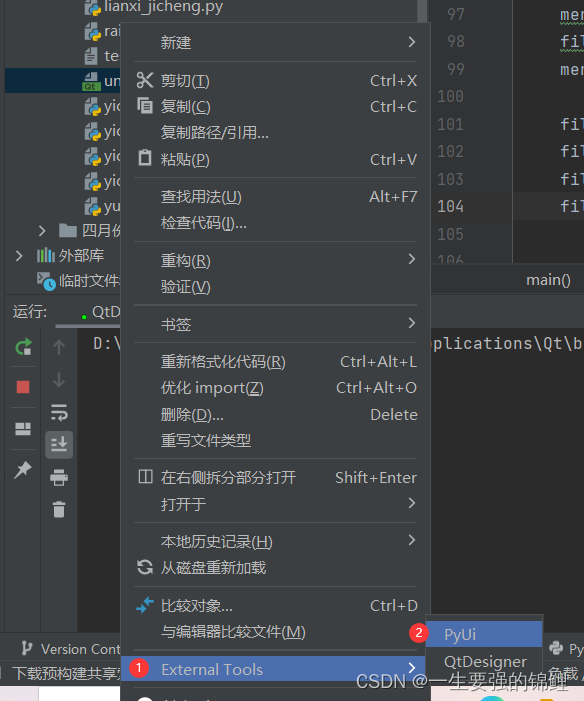Click the Paste clipboard icon
Image resolution: width=584 pixels, height=701 pixels.
[145, 158]
